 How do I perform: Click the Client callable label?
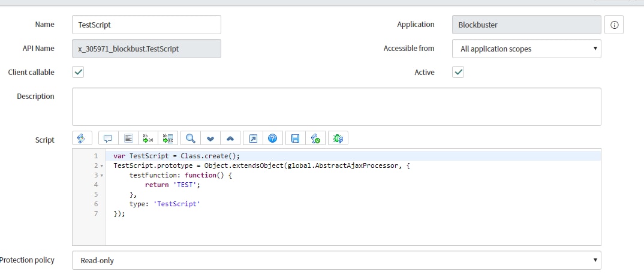tap(31, 72)
